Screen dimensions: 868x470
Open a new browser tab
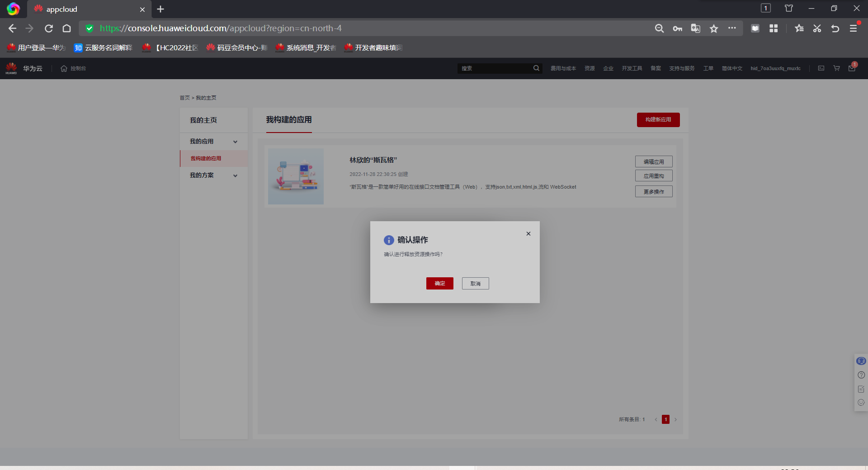[x=160, y=9]
